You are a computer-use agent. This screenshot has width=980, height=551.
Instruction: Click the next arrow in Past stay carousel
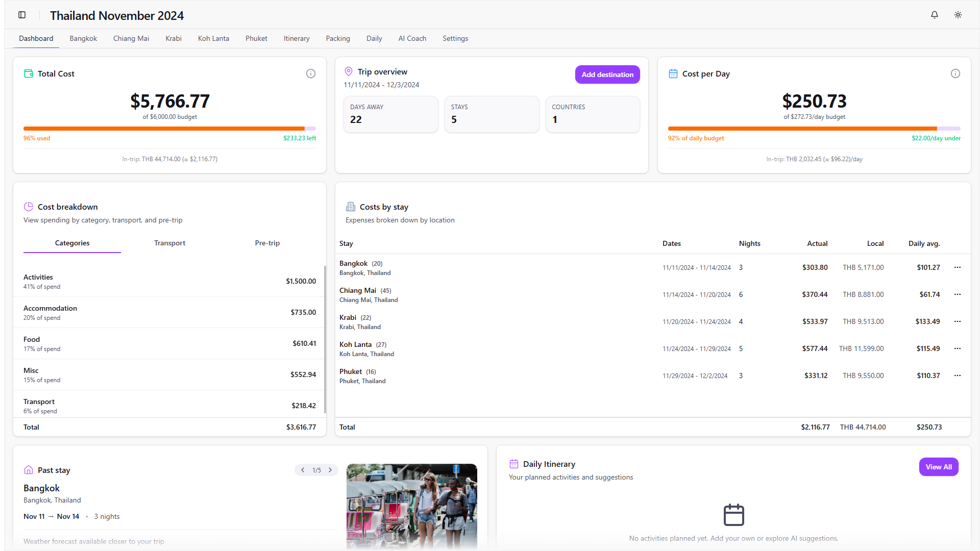coord(330,470)
